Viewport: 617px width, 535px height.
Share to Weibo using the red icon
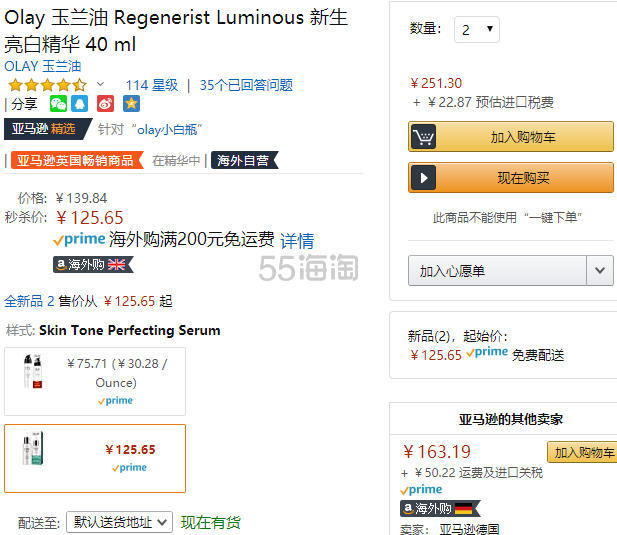click(x=106, y=104)
